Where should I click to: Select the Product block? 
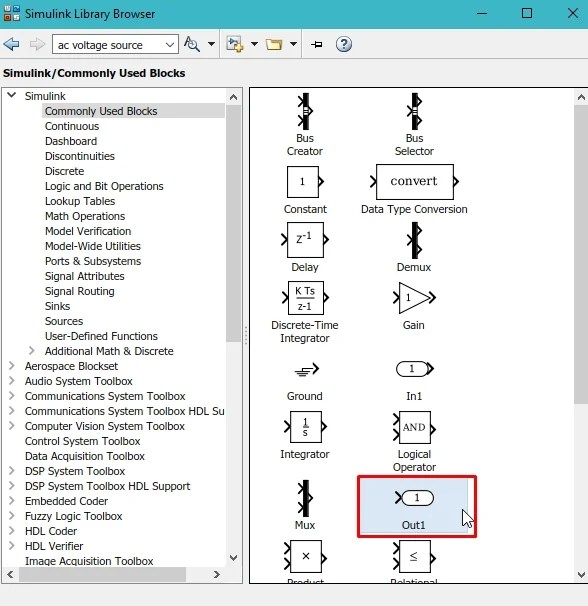click(305, 556)
